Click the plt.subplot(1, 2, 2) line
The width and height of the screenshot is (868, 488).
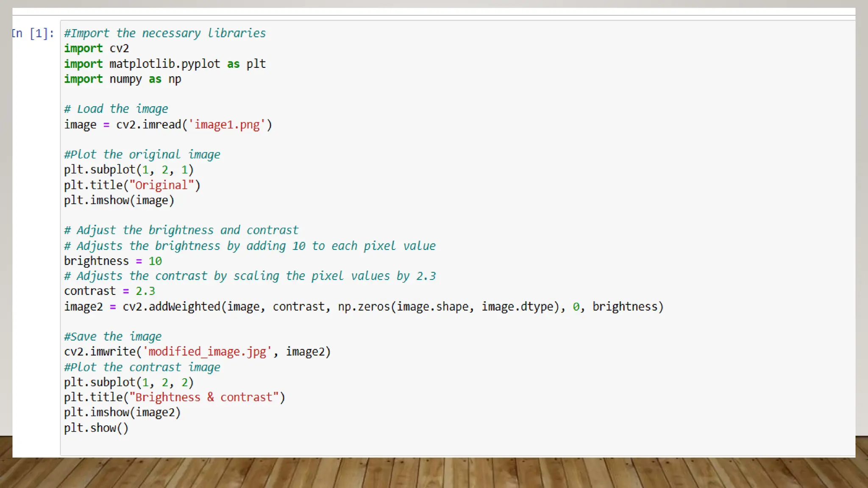128,383
